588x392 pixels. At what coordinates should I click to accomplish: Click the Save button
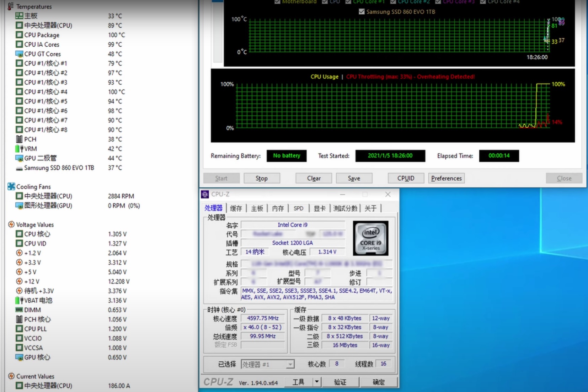[x=354, y=178]
